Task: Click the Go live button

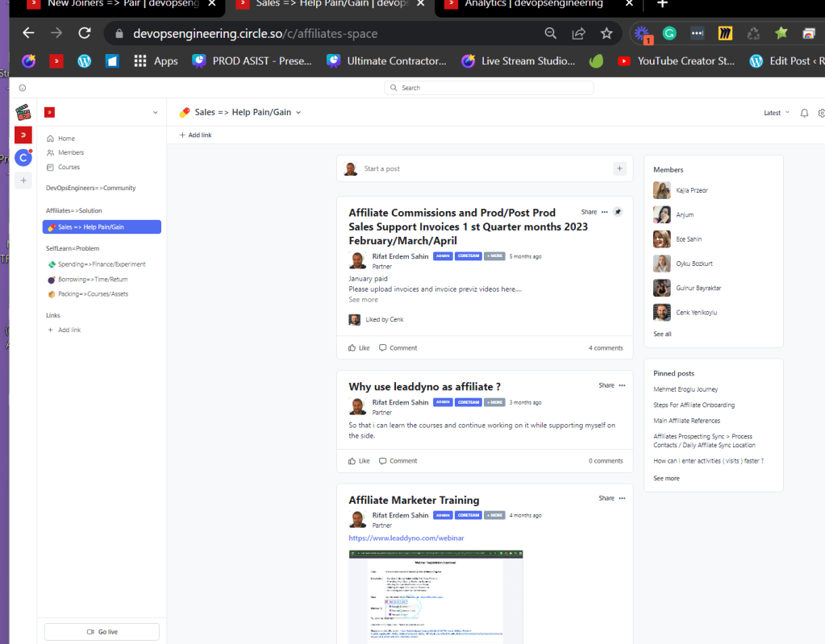Action: click(x=102, y=632)
